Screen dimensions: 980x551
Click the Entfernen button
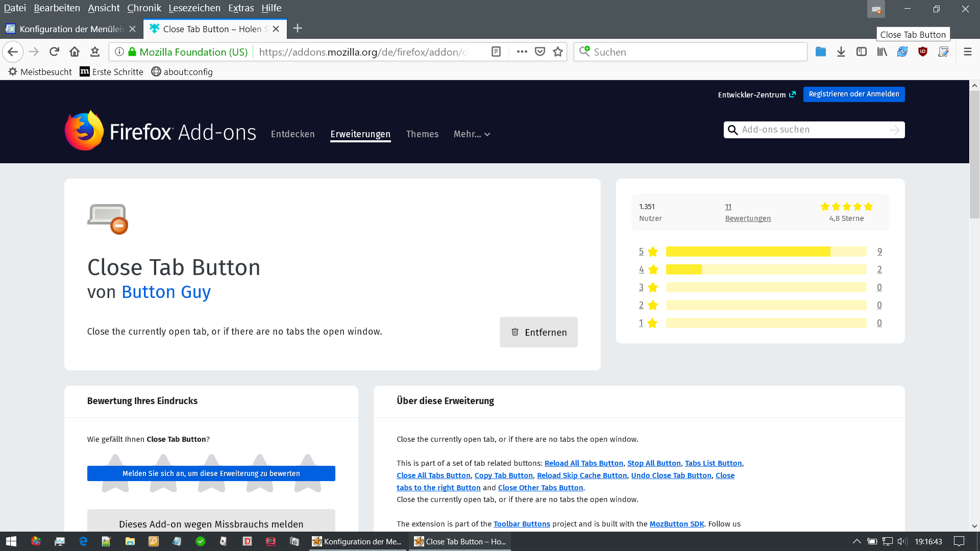(x=538, y=332)
